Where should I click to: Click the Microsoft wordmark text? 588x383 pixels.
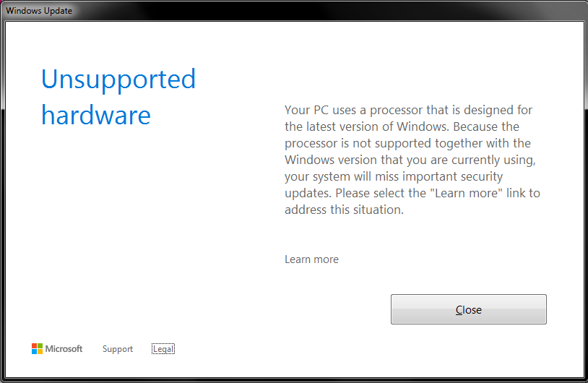(64, 349)
